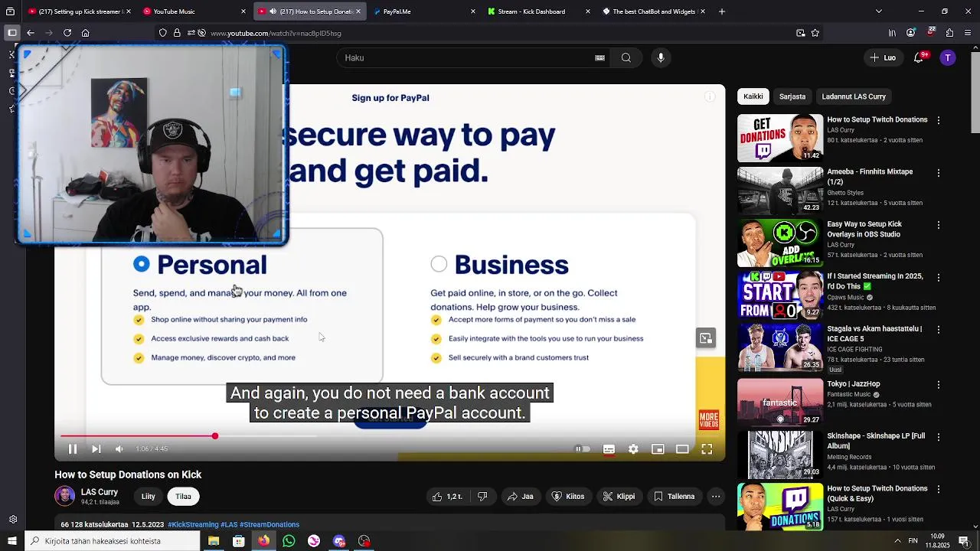980x551 pixels.
Task: Open options for If I Started Streaming in 2025
Action: pyautogui.click(x=939, y=278)
